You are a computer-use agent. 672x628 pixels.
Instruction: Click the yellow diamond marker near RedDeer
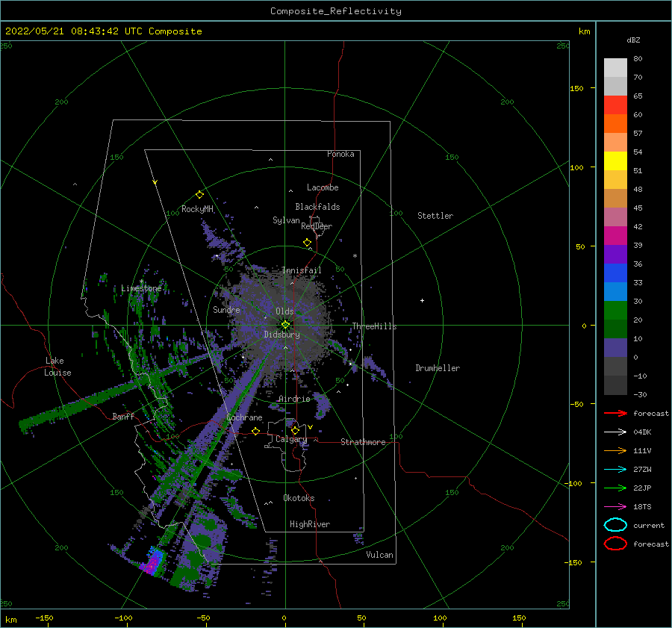pyautogui.click(x=308, y=243)
